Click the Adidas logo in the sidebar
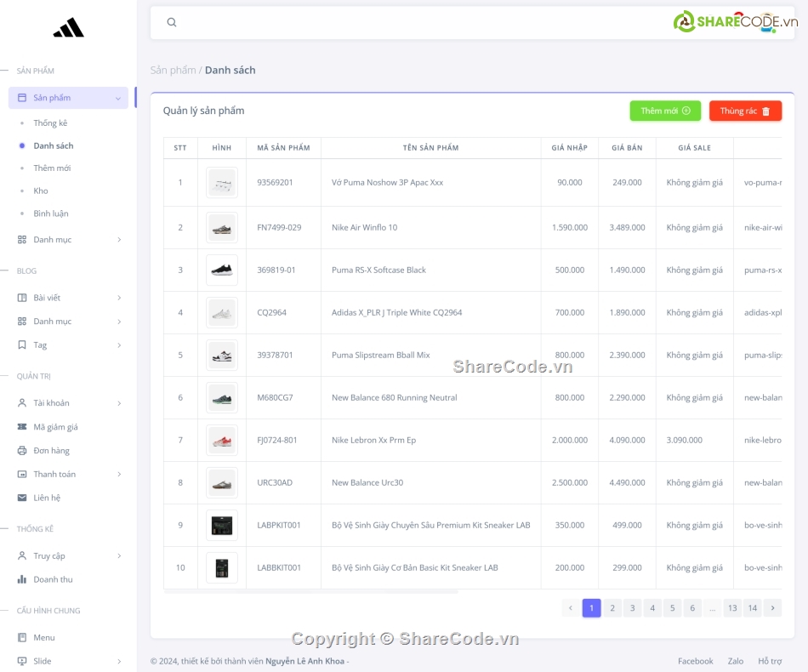 69,28
